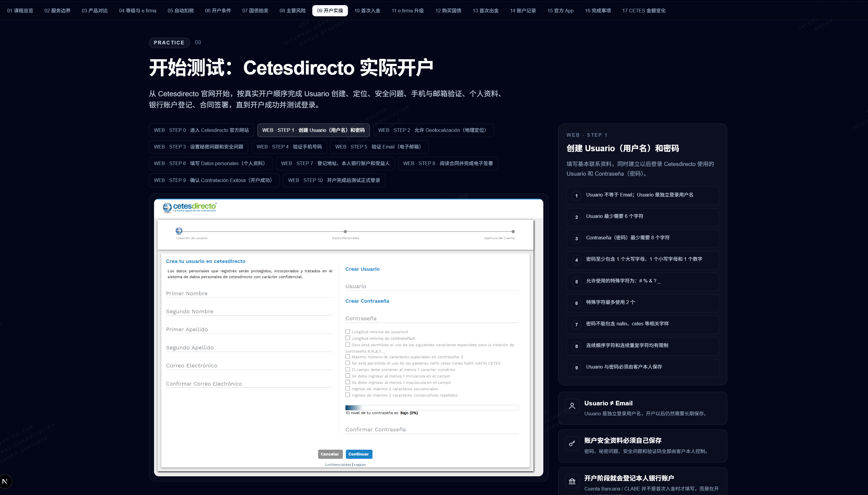Image resolution: width=868 pixels, height=495 pixels.
Task: Check the 1 caracter numérico box
Action: [x=348, y=369]
